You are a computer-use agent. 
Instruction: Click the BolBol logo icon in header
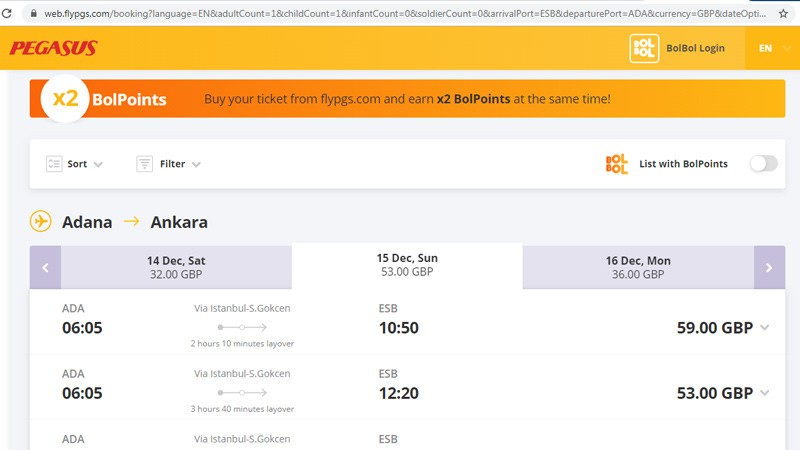(645, 48)
